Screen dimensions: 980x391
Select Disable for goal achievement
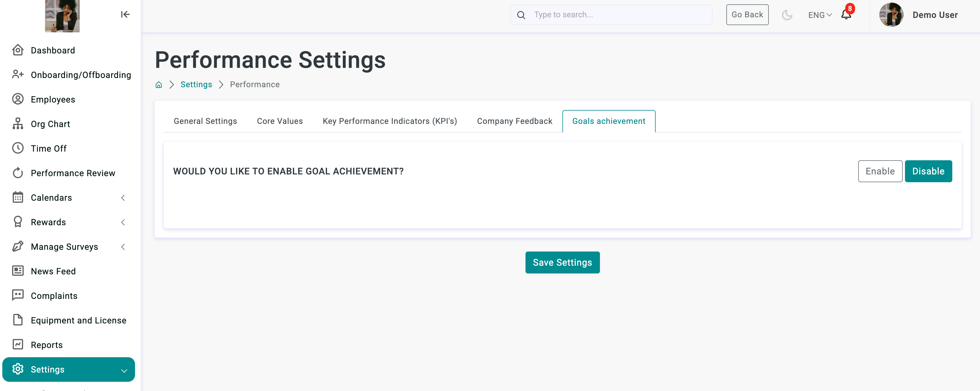928,171
